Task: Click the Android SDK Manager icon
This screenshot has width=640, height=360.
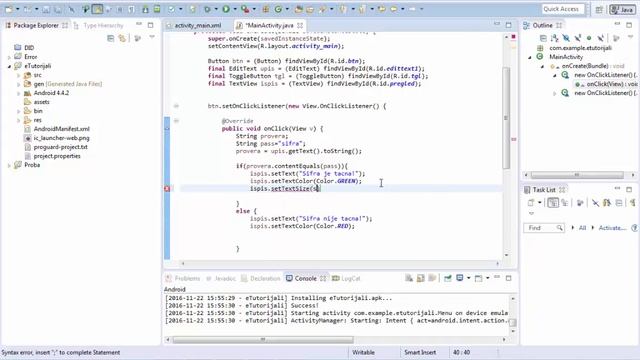Action: (146, 9)
